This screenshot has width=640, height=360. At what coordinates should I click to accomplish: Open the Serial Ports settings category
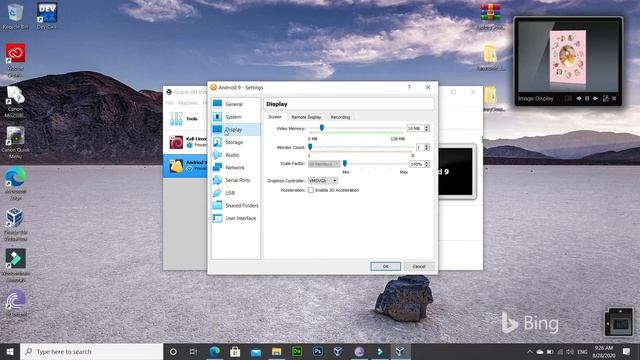click(236, 180)
